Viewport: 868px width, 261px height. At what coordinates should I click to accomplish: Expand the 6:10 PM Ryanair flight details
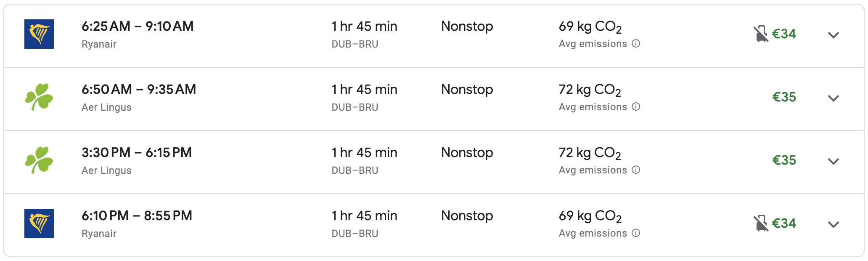pyautogui.click(x=833, y=224)
